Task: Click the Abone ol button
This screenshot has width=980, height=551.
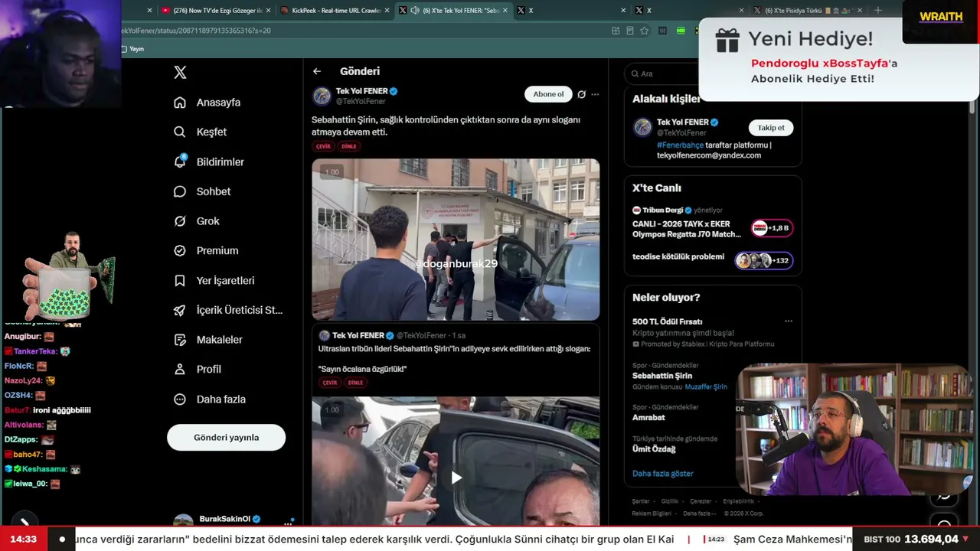Action: pos(548,94)
